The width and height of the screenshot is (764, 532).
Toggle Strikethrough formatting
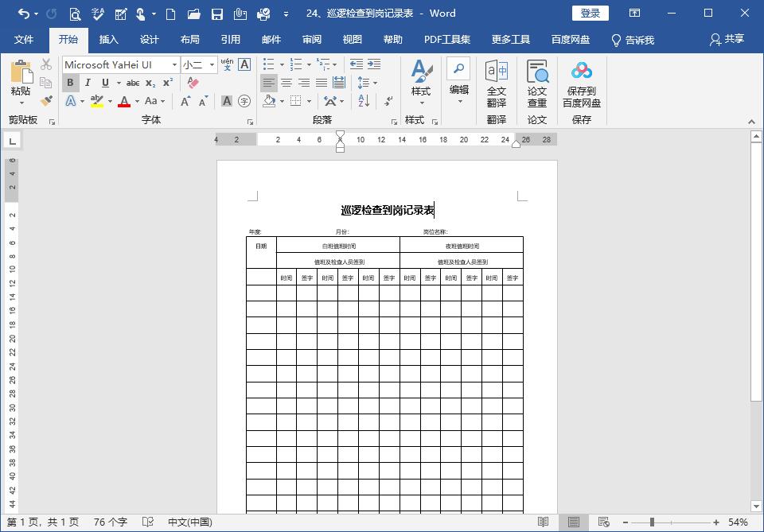coord(133,83)
